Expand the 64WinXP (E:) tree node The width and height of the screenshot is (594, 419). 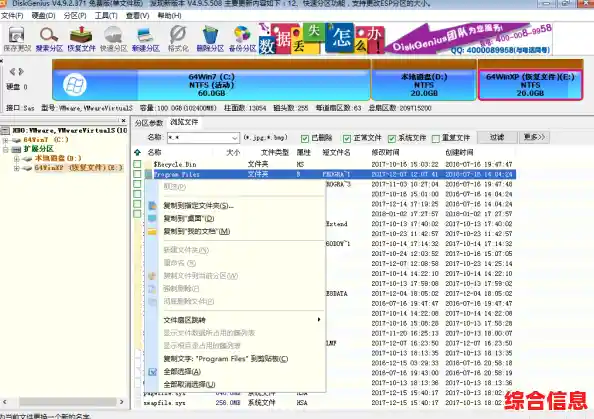(16, 168)
